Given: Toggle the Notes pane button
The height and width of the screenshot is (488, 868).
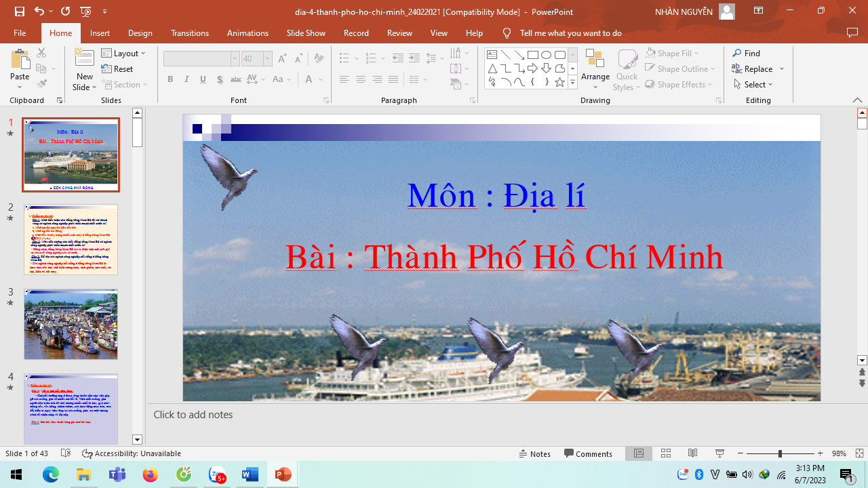Looking at the screenshot, I should coord(534,453).
